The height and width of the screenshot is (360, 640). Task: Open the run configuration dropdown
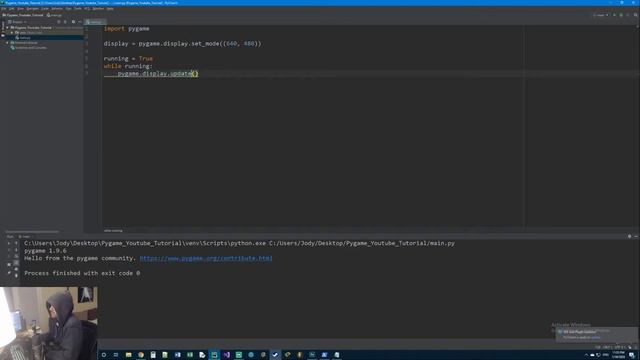tap(600, 15)
